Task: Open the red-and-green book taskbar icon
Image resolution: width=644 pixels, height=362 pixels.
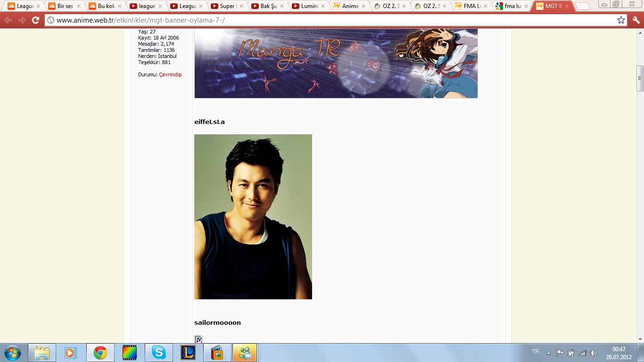Action: click(217, 353)
